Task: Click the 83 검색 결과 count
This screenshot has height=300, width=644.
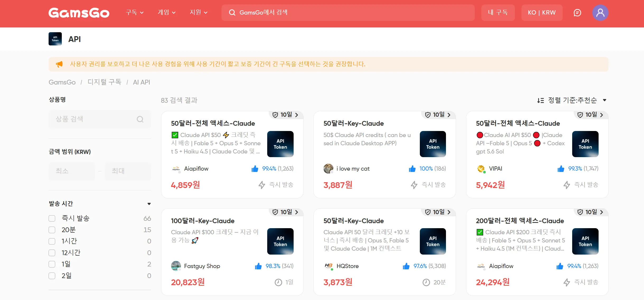Action: (x=179, y=100)
